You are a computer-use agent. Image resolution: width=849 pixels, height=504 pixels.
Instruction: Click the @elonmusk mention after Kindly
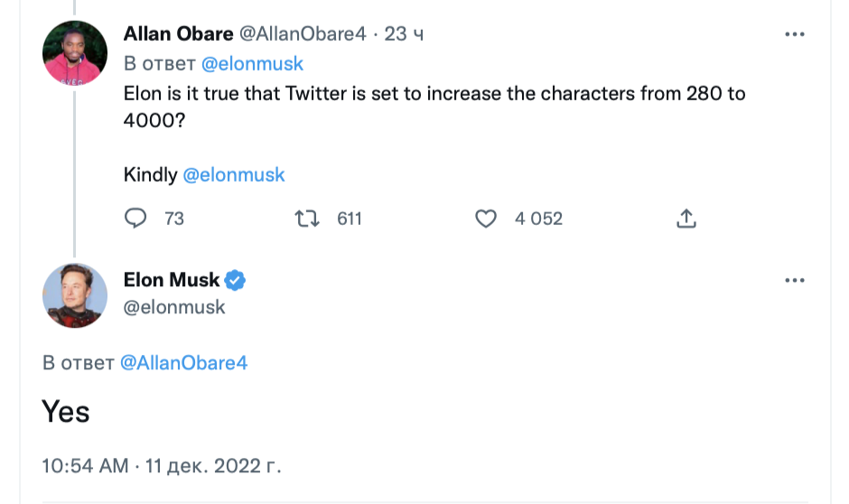click(x=234, y=175)
